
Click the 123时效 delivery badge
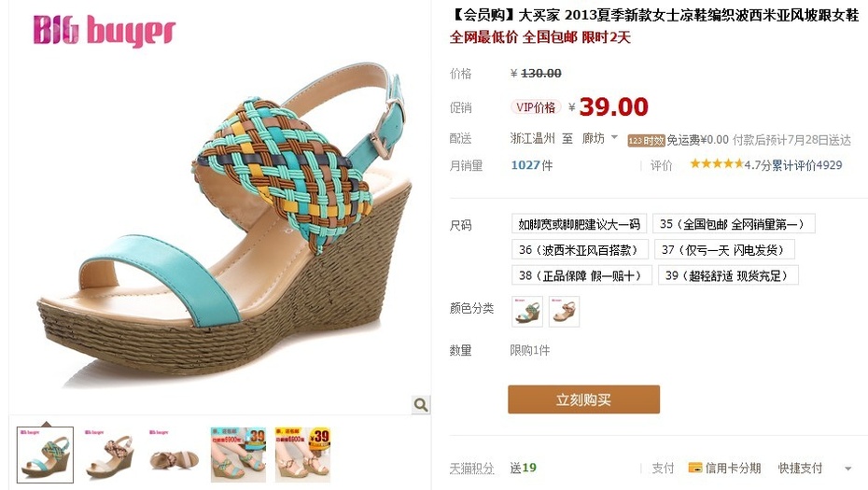point(646,141)
